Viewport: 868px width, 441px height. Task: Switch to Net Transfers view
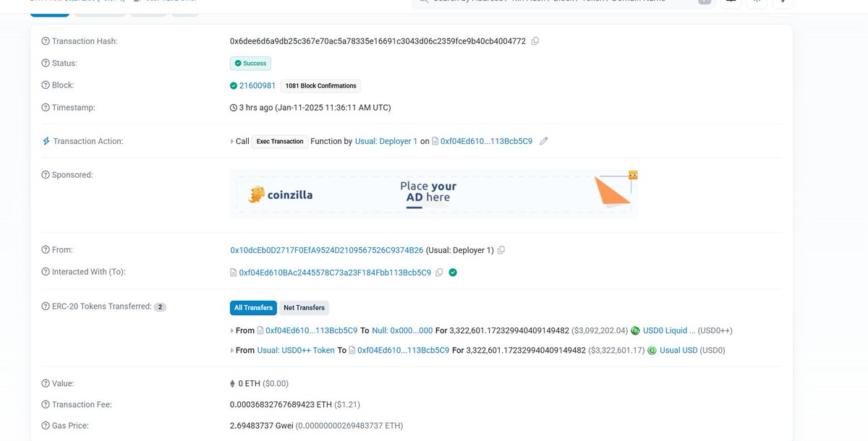click(304, 307)
